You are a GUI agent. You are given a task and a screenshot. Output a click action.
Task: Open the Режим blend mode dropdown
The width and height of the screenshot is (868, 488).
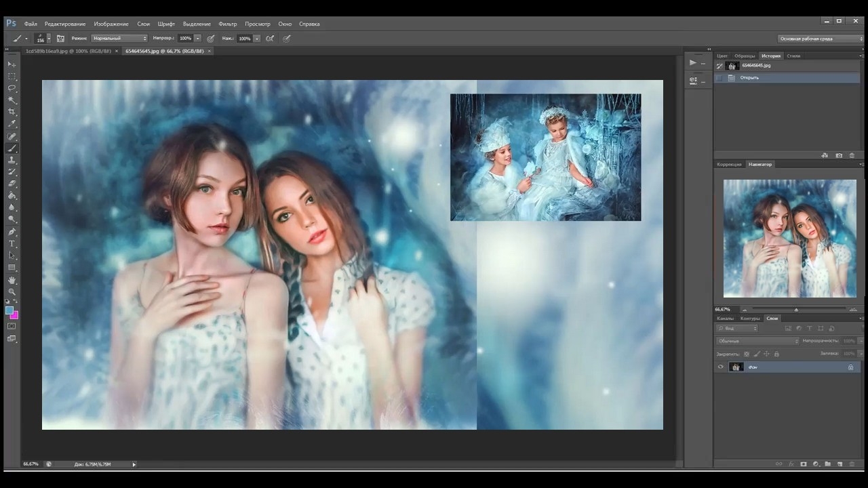[x=119, y=39]
